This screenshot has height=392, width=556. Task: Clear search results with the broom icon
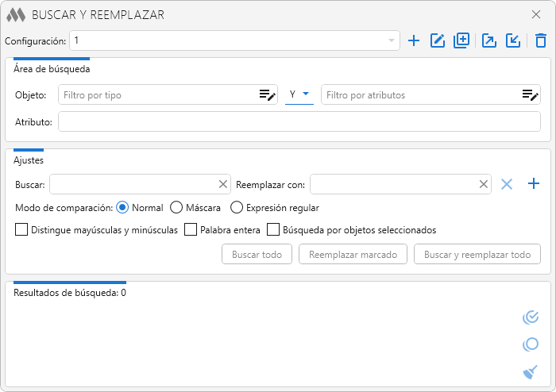click(531, 371)
